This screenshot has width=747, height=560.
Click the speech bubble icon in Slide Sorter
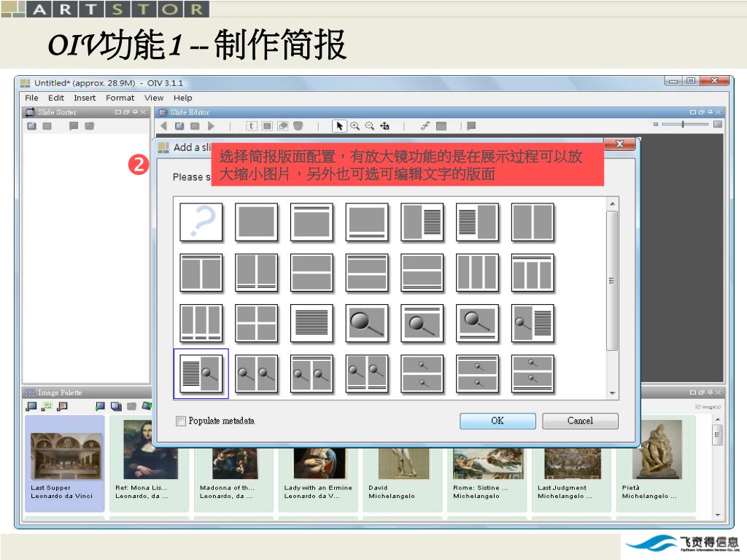[x=74, y=125]
